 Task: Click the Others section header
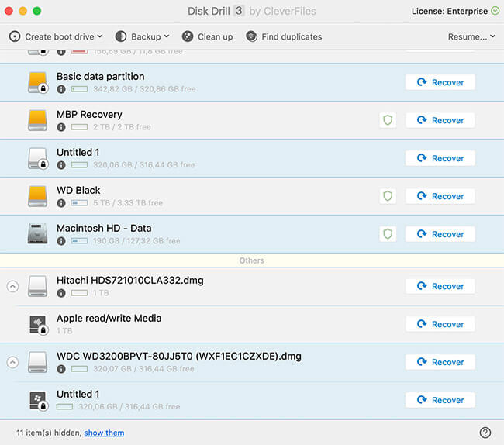252,260
